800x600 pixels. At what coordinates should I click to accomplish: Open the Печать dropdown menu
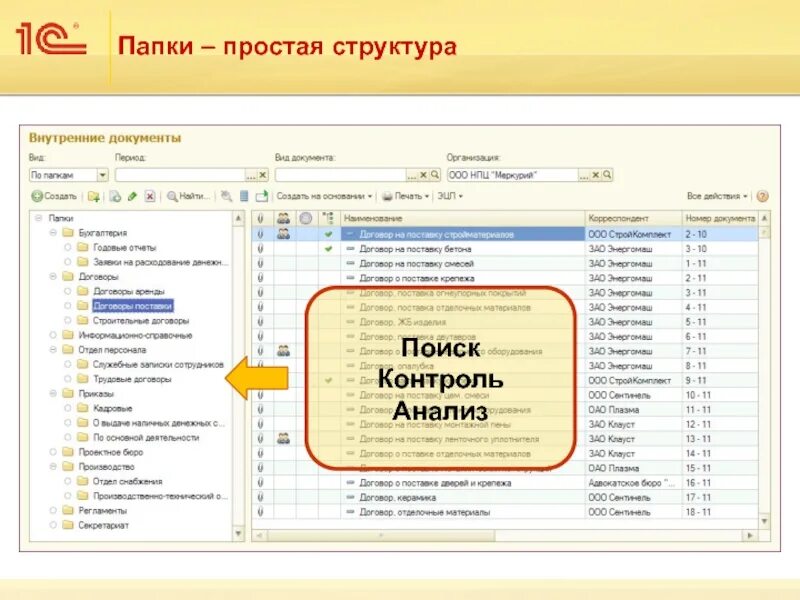tap(406, 196)
